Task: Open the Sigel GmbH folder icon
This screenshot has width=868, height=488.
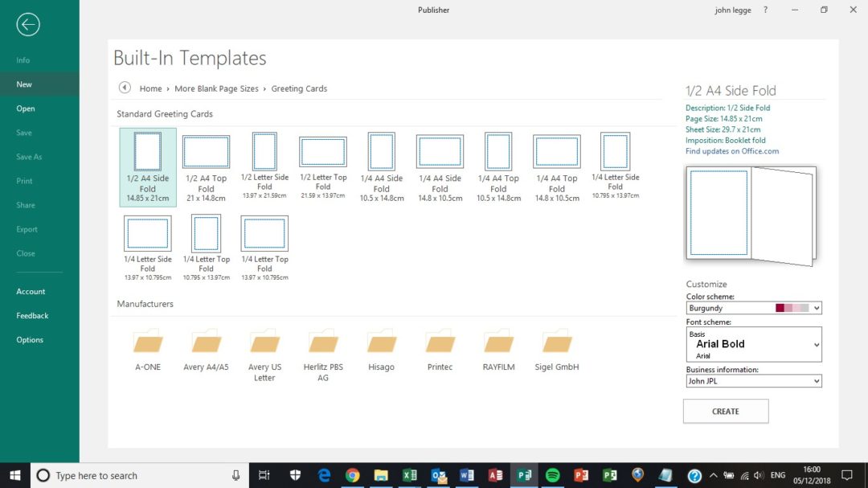Action: [x=556, y=342]
